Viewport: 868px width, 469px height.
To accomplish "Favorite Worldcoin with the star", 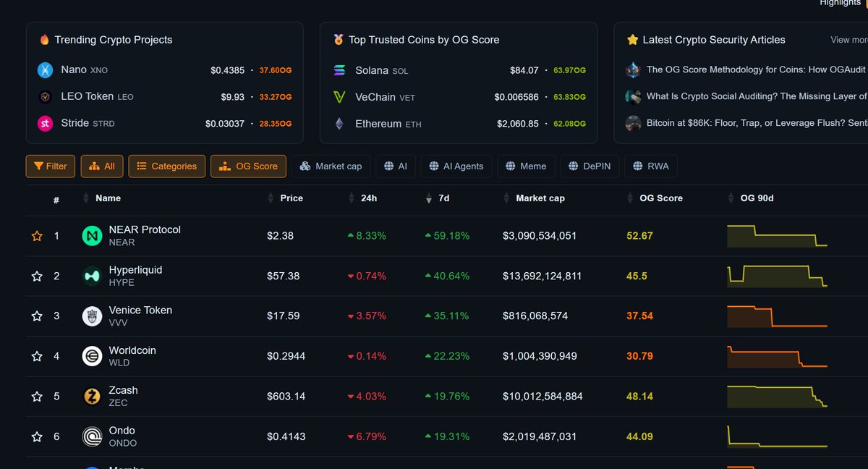I will point(37,356).
